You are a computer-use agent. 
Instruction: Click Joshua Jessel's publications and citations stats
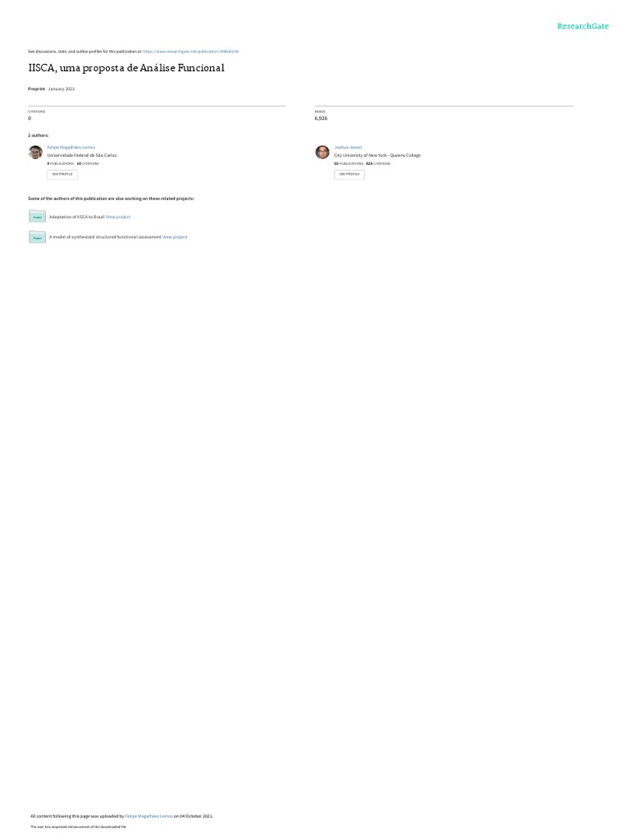(362, 163)
